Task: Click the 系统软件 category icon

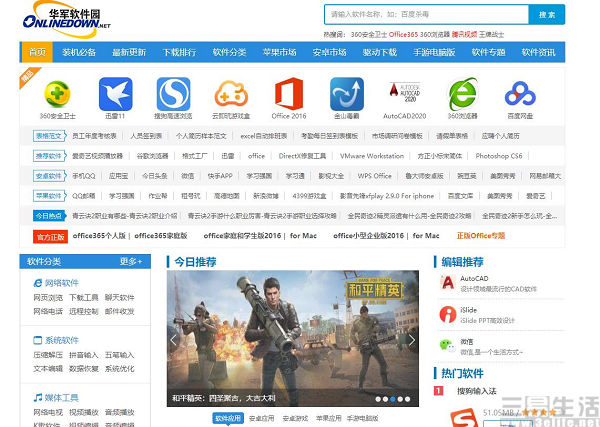Action: [38, 340]
